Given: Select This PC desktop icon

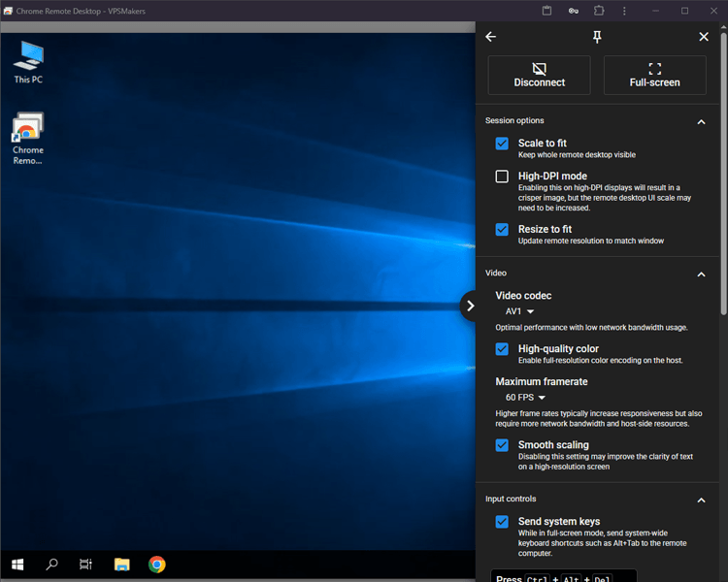Looking at the screenshot, I should pos(28,62).
